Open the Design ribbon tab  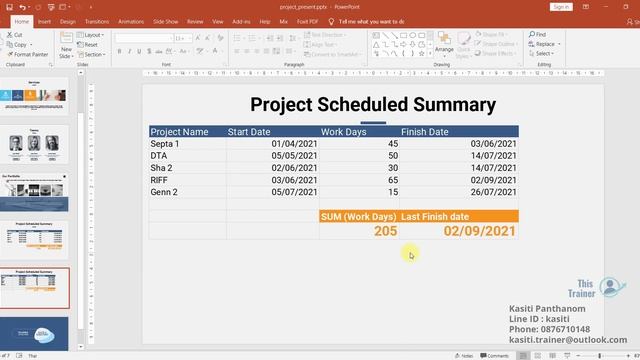tap(68, 22)
